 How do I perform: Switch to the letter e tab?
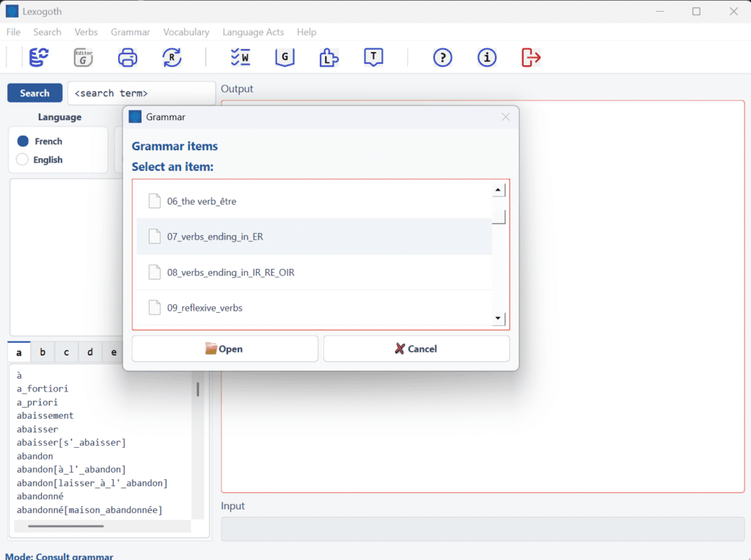[114, 353]
